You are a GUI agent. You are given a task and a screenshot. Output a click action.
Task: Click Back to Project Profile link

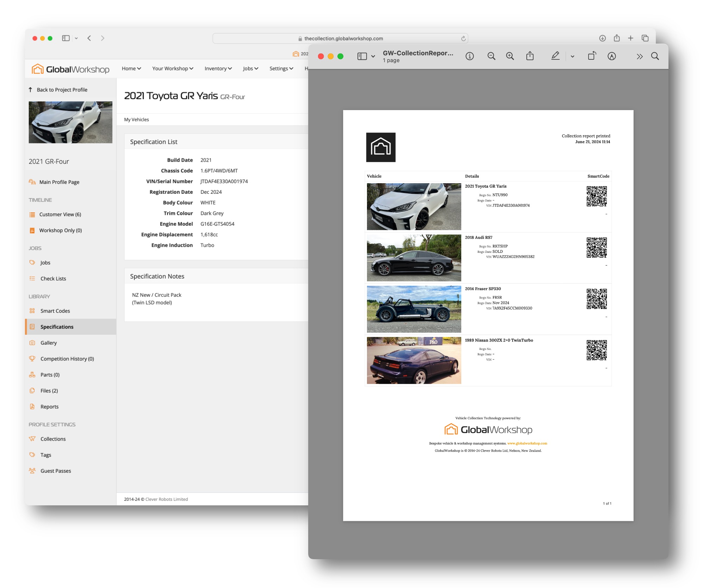pyautogui.click(x=63, y=90)
